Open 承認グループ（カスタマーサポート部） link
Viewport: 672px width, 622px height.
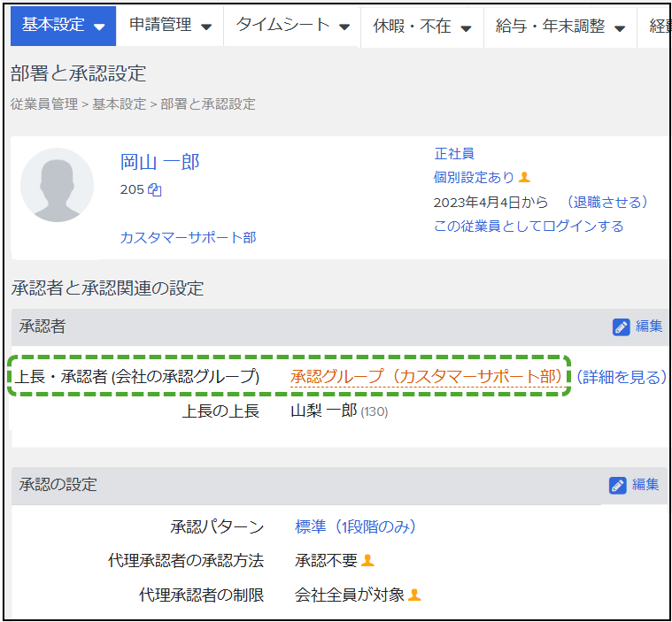425,376
